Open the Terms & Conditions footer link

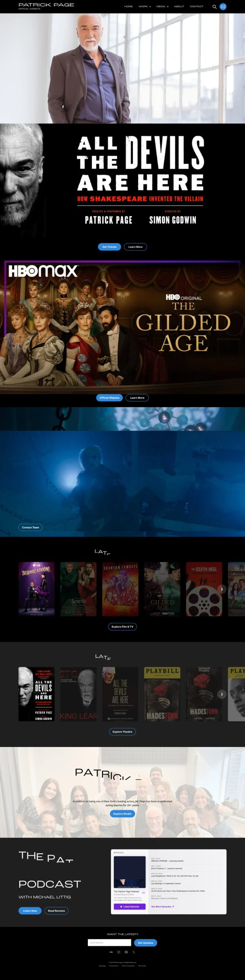click(128, 966)
